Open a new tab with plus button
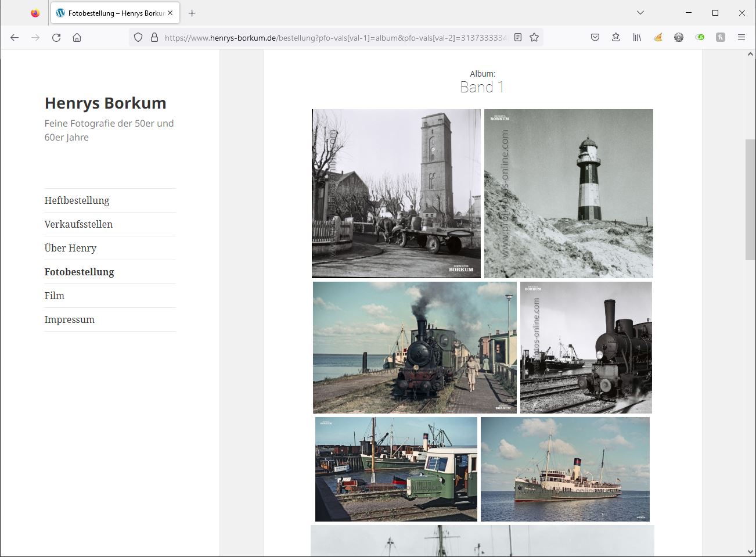 tap(192, 13)
